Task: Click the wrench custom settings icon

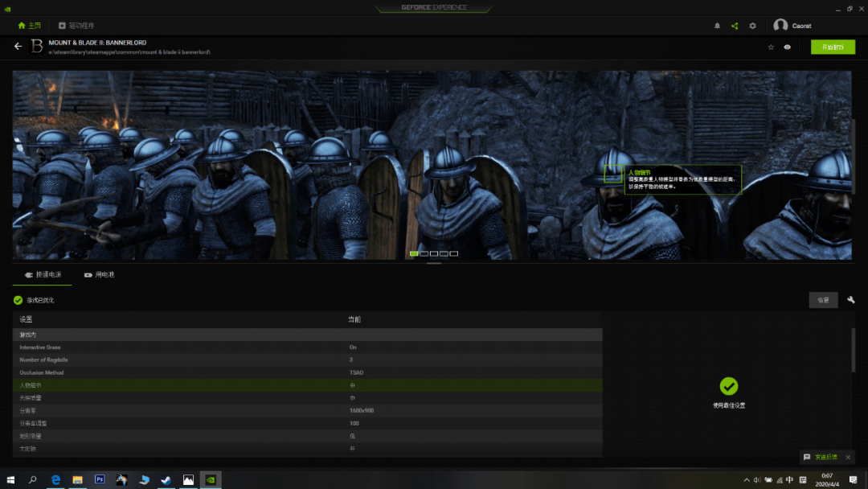Action: point(851,300)
